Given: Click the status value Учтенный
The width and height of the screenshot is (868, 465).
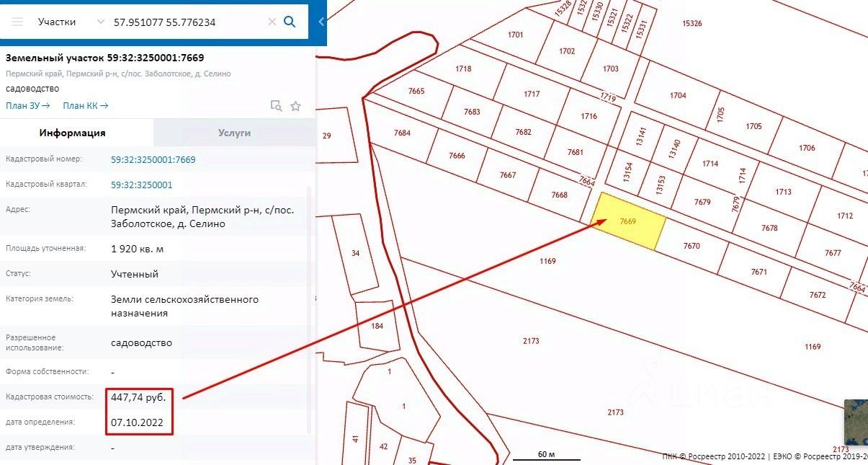Looking at the screenshot, I should pyautogui.click(x=135, y=274).
